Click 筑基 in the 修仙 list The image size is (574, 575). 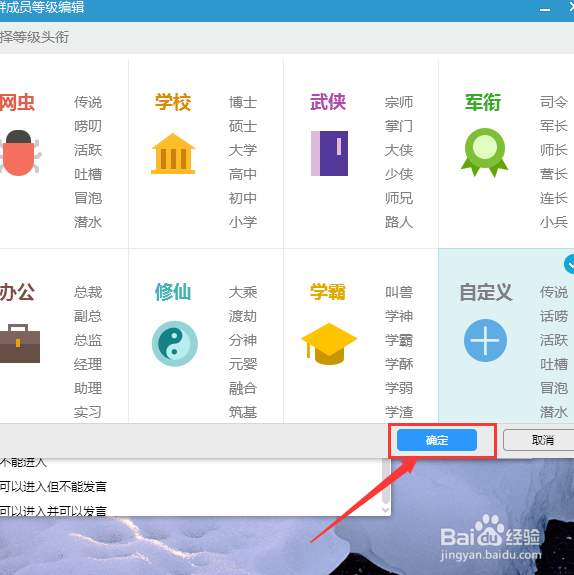(x=243, y=412)
